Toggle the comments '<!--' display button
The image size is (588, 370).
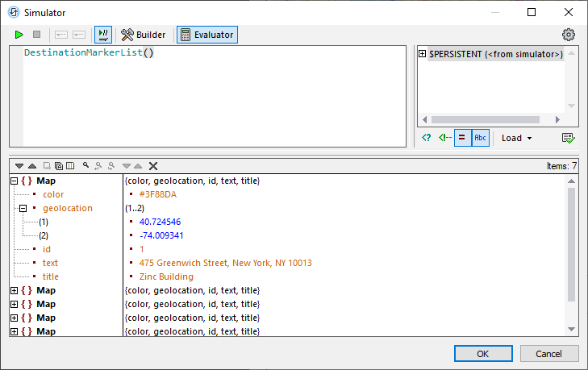click(x=444, y=138)
